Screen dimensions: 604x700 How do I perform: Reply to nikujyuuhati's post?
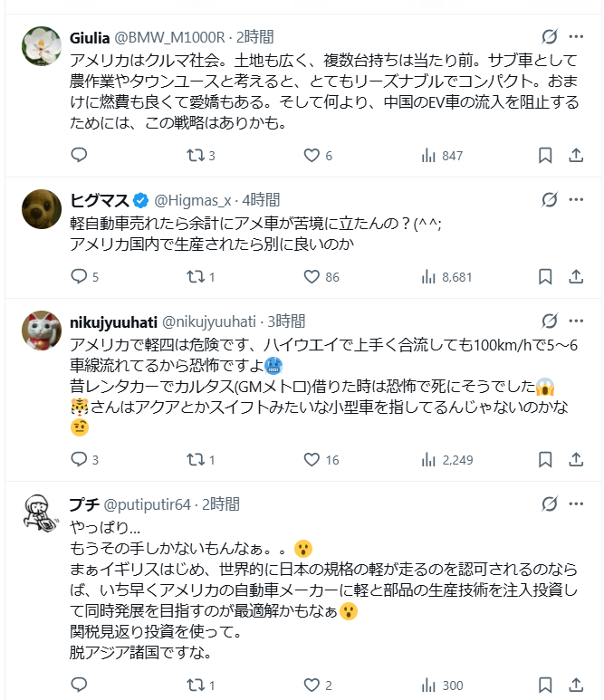point(80,460)
